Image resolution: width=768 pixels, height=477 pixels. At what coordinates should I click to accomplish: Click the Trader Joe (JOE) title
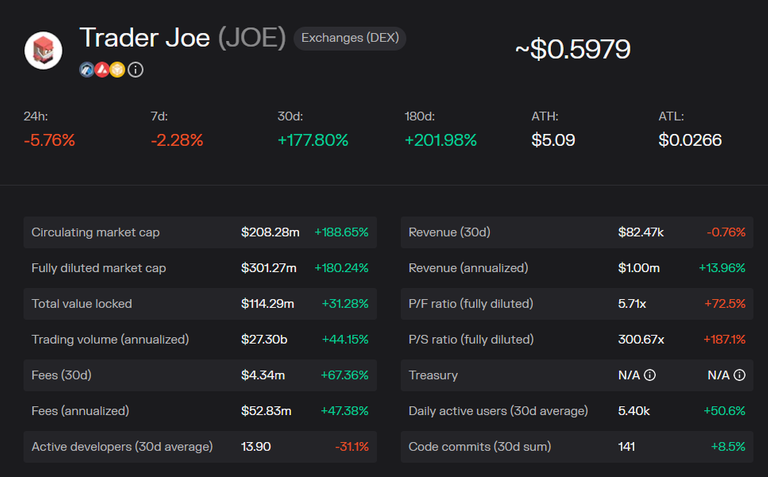[x=182, y=38]
